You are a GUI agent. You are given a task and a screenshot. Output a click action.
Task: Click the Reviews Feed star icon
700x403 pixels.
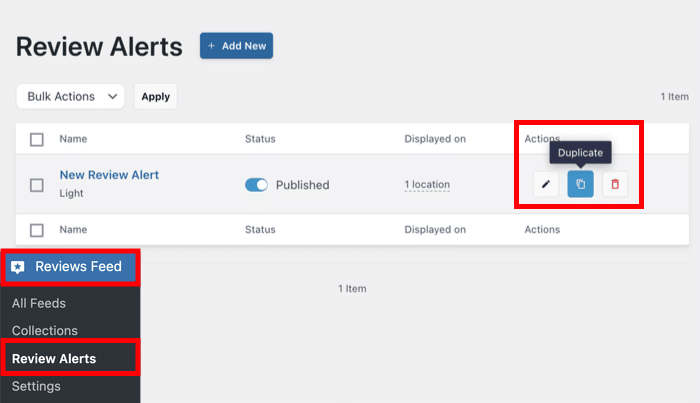pos(18,267)
